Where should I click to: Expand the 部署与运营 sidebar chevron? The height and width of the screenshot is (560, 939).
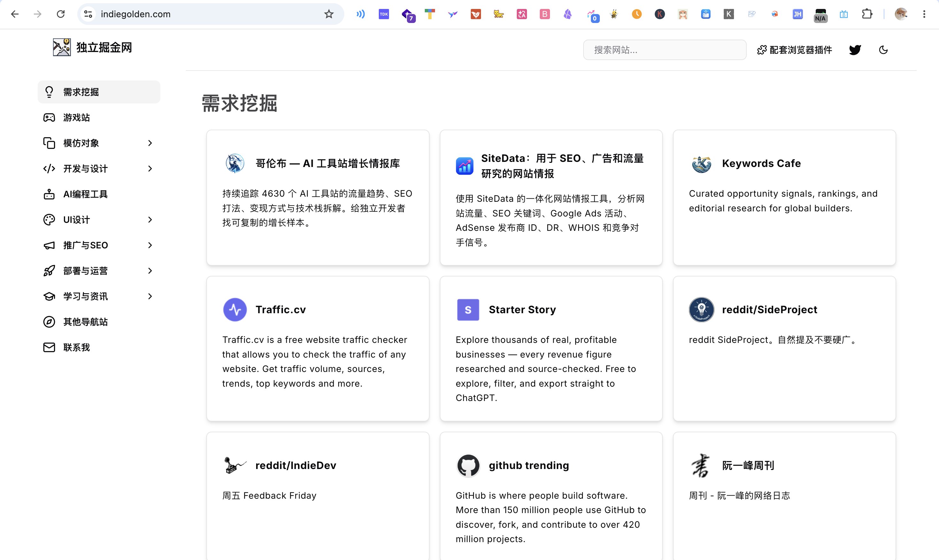click(150, 271)
